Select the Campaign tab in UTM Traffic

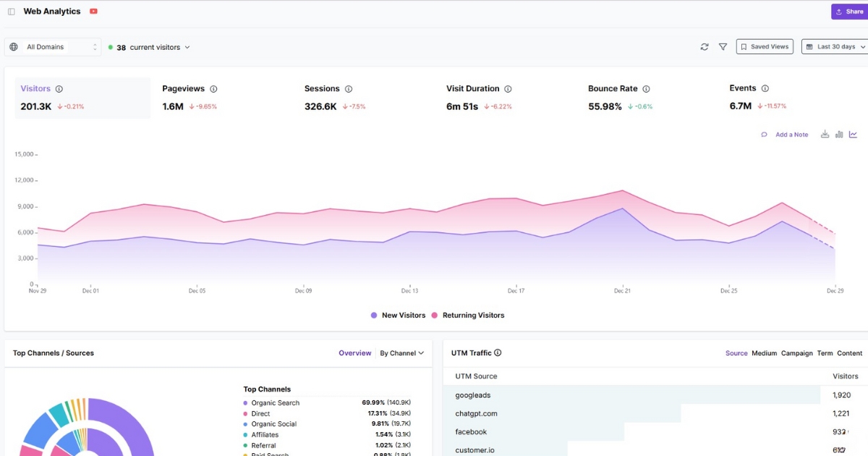pyautogui.click(x=796, y=352)
